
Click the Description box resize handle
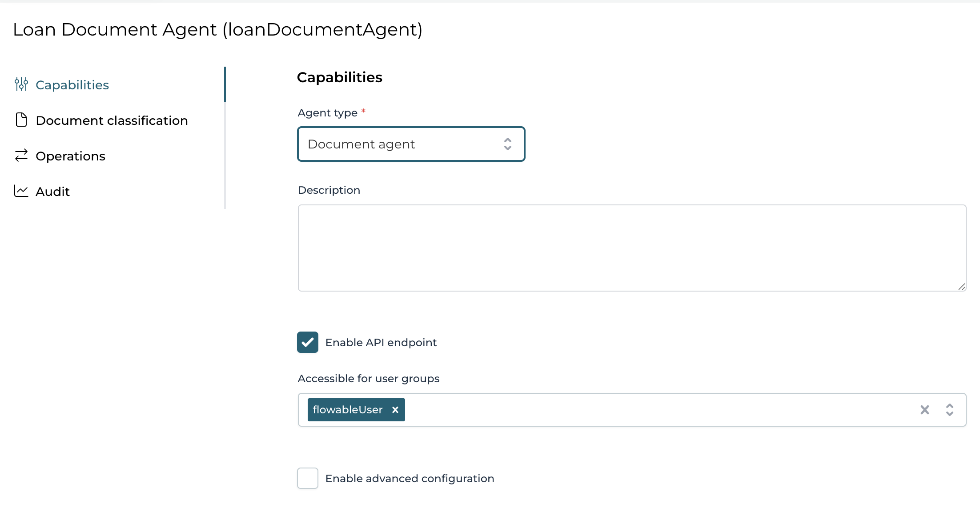[960, 286]
